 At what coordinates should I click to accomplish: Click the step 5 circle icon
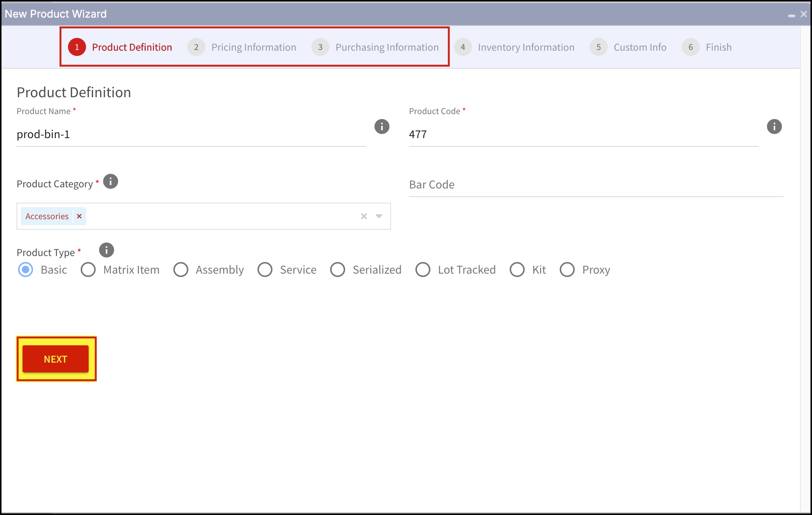pos(599,47)
